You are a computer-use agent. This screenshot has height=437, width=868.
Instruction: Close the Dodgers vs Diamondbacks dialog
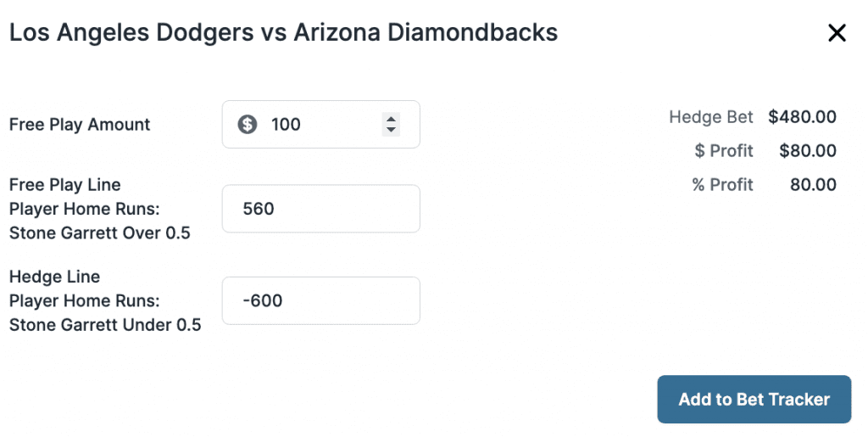[x=837, y=33]
